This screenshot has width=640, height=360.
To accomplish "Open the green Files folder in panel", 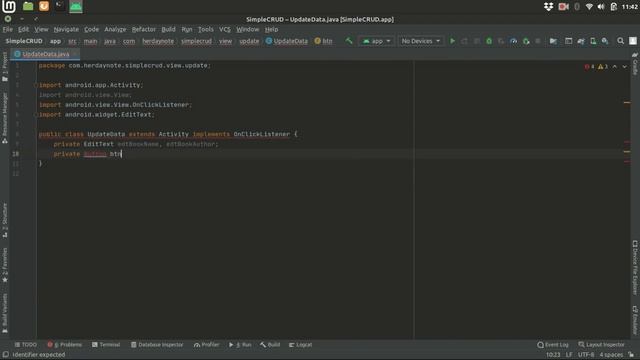I will coord(28,6).
